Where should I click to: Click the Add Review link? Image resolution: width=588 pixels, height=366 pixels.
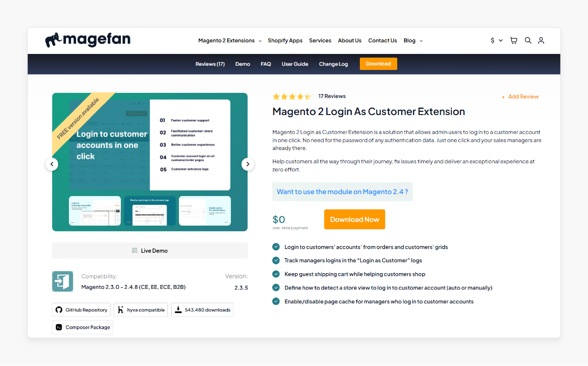[x=523, y=97]
